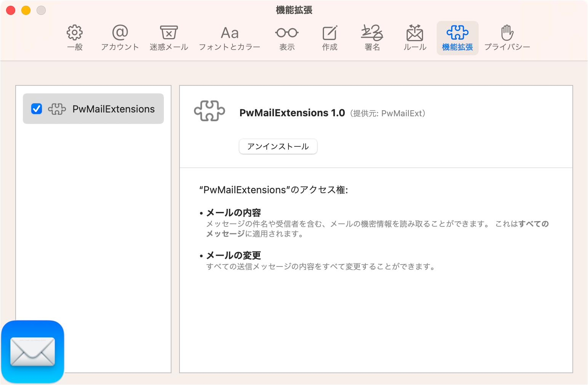Click the 提供元 PwMailExt label
This screenshot has width=588, height=385.
(x=387, y=113)
